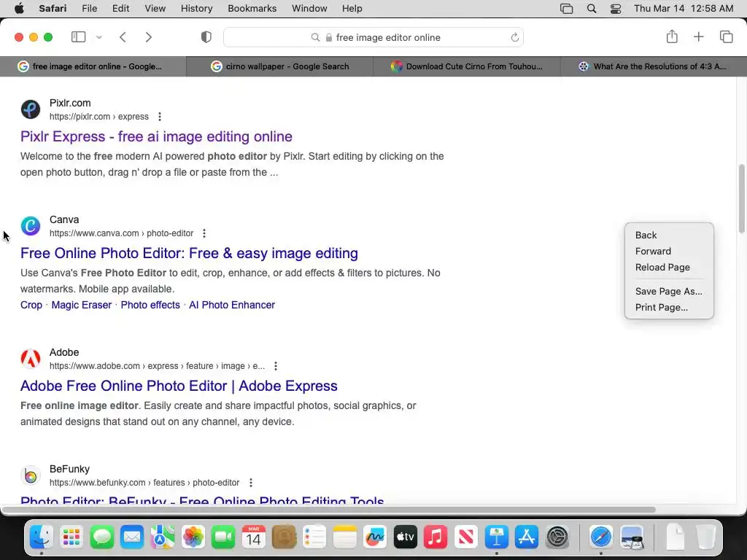747x560 pixels.
Task: Open Control Center in the menu bar
Action: pos(616,9)
